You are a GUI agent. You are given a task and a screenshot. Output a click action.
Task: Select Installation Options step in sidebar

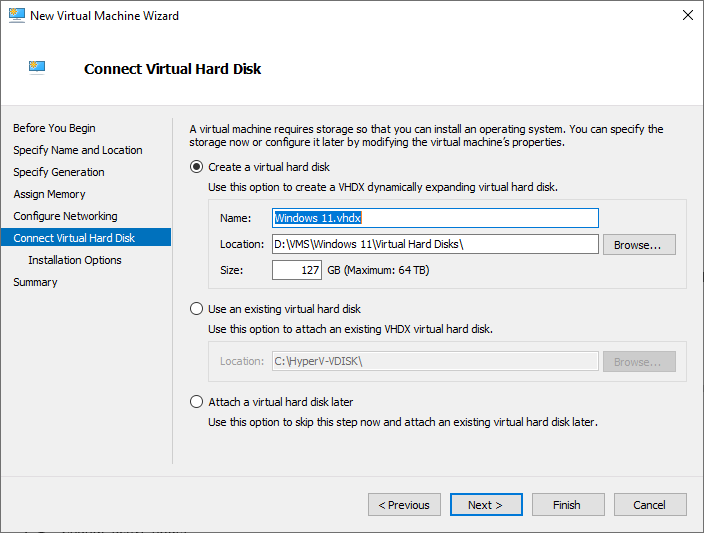pos(75,260)
